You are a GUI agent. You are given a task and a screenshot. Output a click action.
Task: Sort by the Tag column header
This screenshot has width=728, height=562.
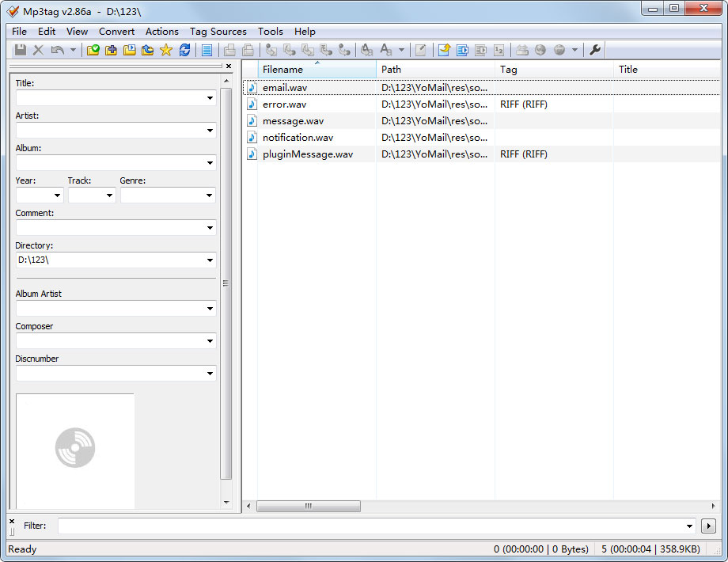pos(555,69)
